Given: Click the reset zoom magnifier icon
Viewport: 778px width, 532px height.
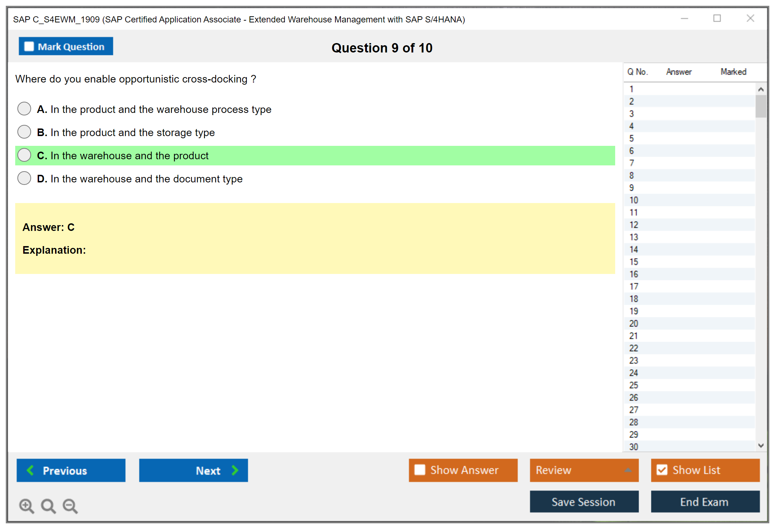Looking at the screenshot, I should pos(48,506).
